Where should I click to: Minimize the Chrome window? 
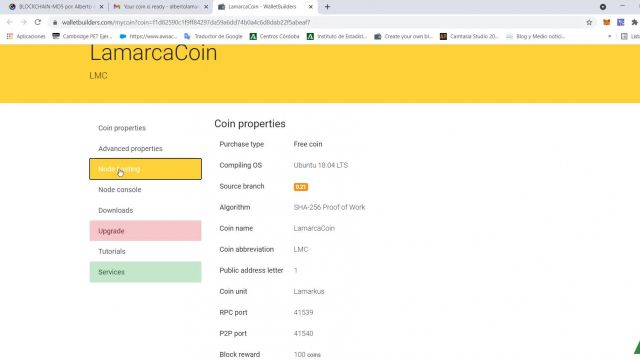622,6
